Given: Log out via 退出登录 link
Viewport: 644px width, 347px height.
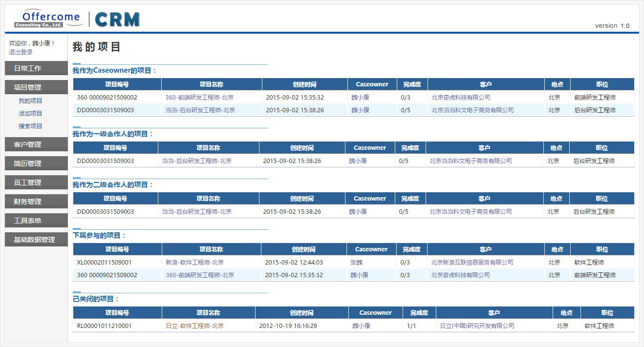Looking at the screenshot, I should pyautogui.click(x=21, y=52).
